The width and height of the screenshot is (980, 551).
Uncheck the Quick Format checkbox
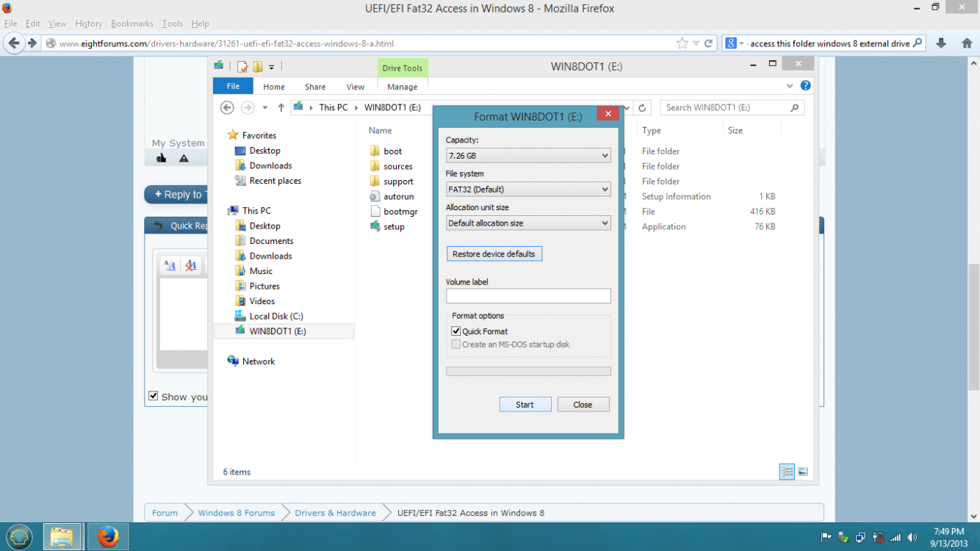456,331
